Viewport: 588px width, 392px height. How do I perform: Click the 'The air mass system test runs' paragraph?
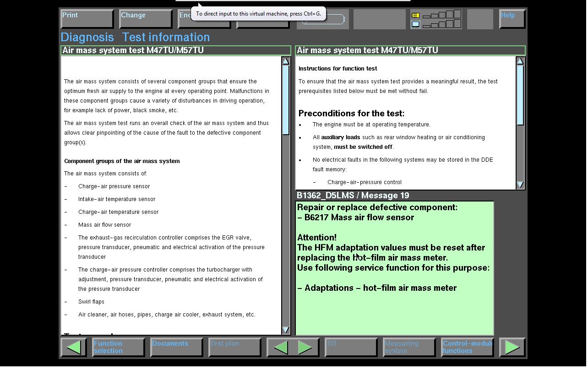click(167, 133)
